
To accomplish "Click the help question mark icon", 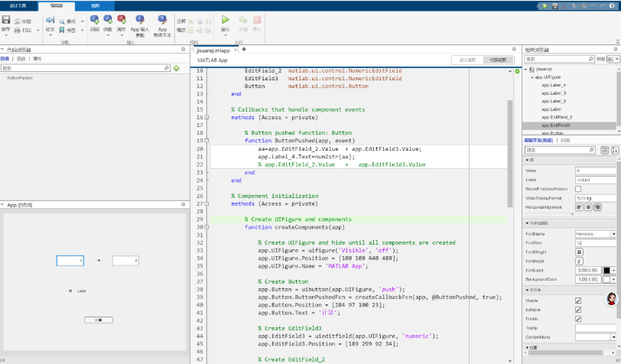I will coord(613,5).
